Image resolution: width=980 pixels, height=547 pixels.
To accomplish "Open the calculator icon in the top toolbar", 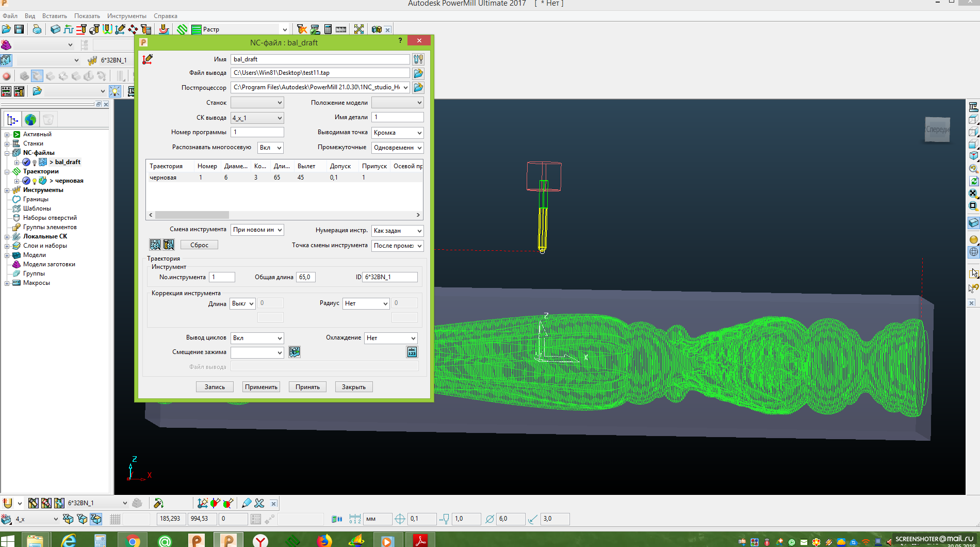I will 328,29.
